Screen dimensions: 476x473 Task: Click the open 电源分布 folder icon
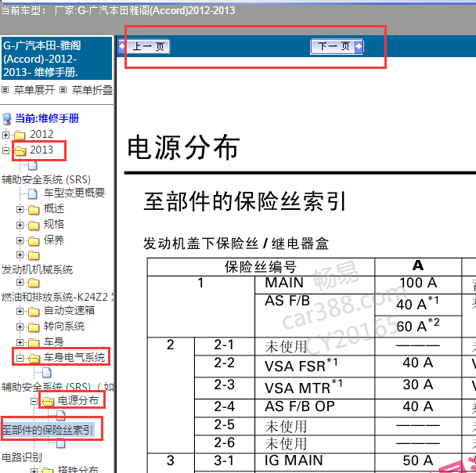48,402
